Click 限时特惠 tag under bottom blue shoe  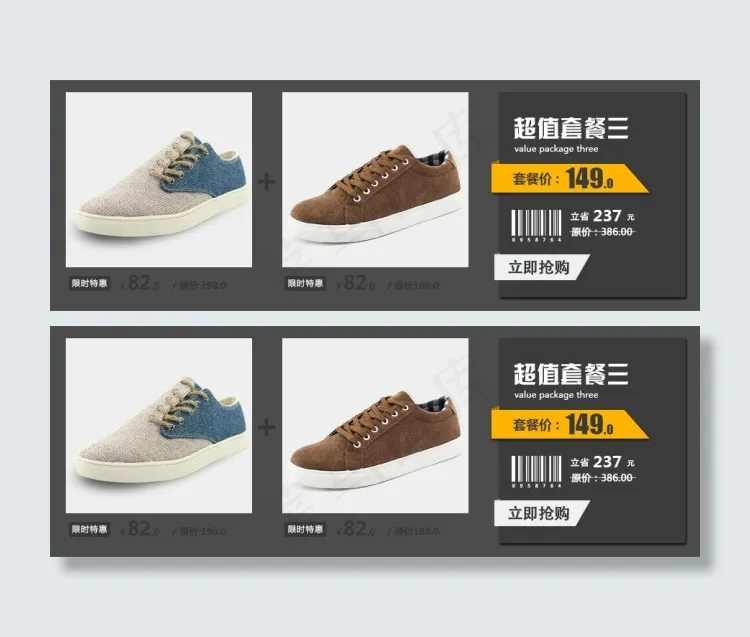coord(89,529)
